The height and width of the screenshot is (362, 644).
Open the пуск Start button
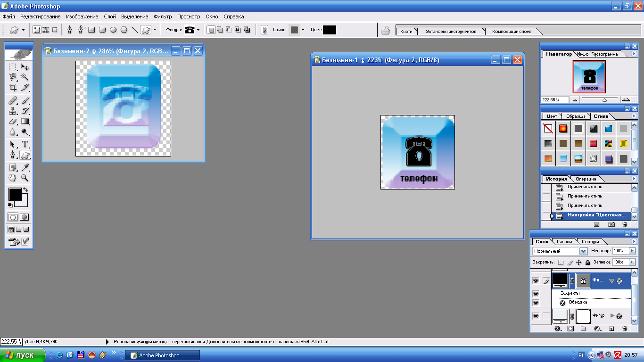click(x=23, y=355)
